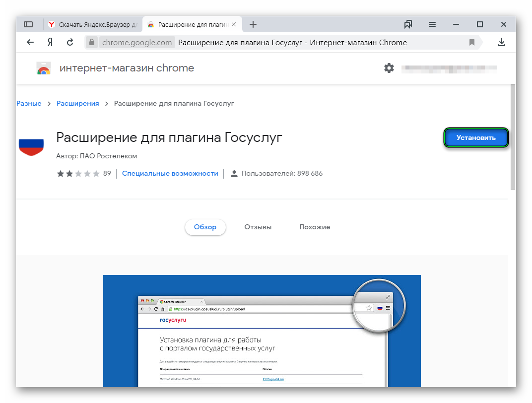
Task: Click the bookmarks flag icon near the menu
Action: (x=408, y=24)
